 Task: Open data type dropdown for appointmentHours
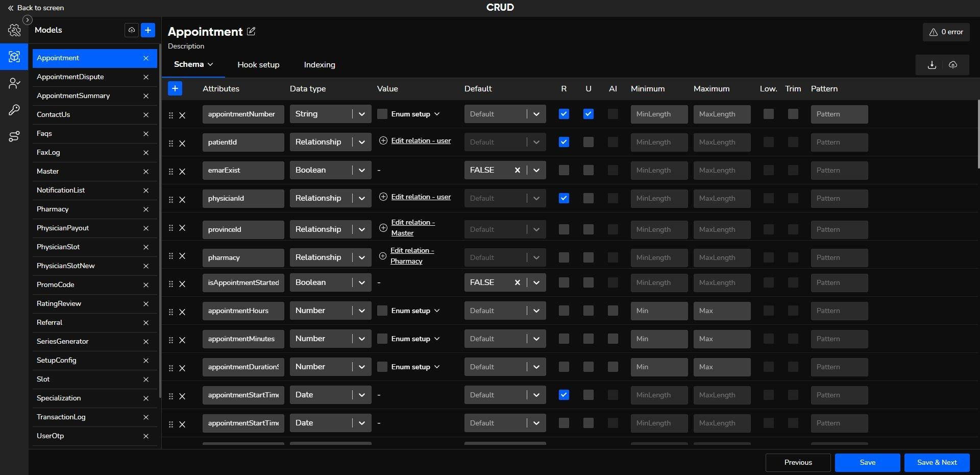click(x=331, y=311)
